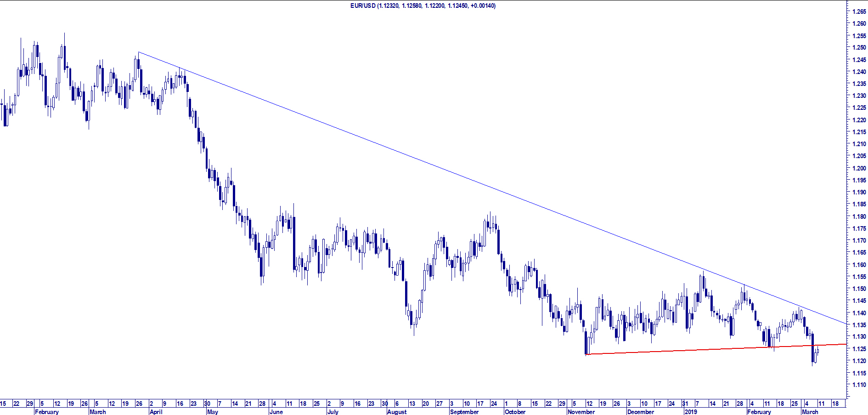Click the 1.120 price axis label

pyautogui.click(x=859, y=361)
